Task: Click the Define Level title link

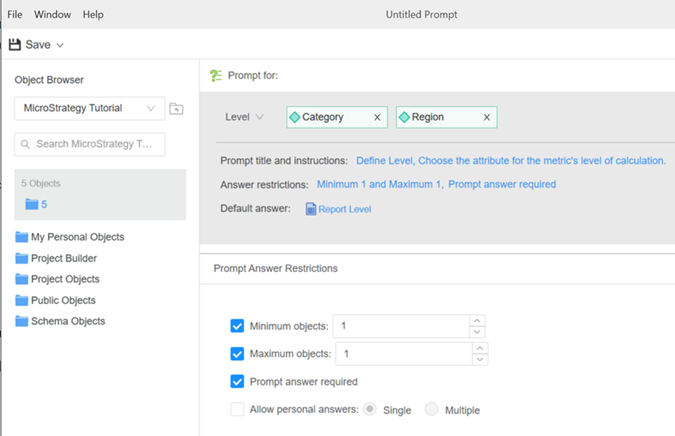Action: [x=384, y=160]
